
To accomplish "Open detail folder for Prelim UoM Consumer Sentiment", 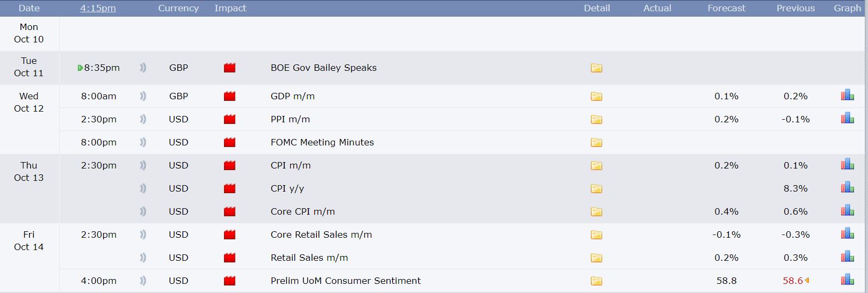I will coord(596,281).
